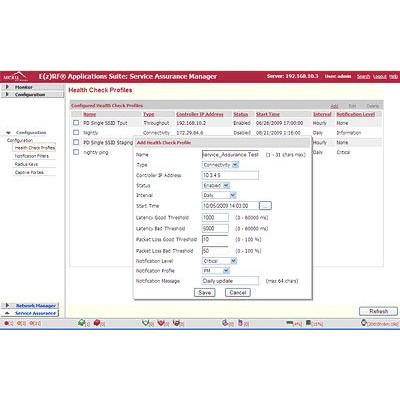Open the Status dropdown showing Enabled
The height and width of the screenshot is (400, 400).
click(x=216, y=185)
